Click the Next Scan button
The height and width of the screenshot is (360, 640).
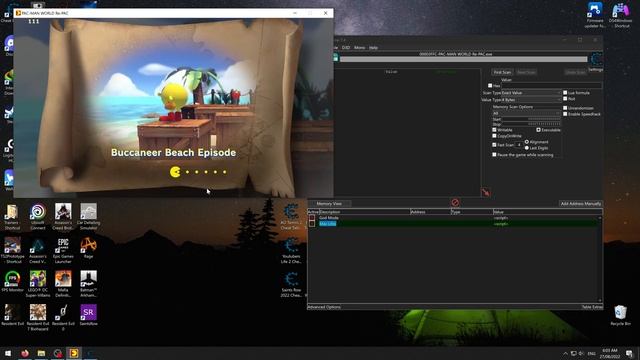pos(526,72)
